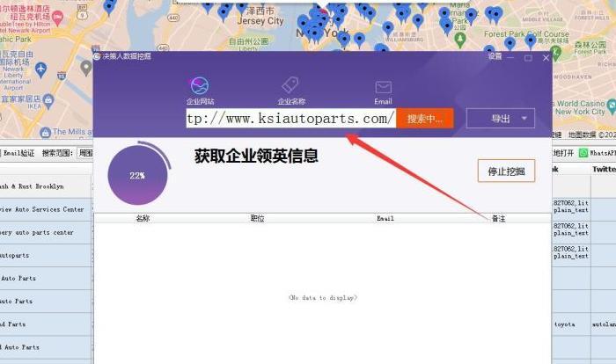The image size is (616, 364).
Task: Open 设置 settings in the title bar
Action: tap(495, 56)
